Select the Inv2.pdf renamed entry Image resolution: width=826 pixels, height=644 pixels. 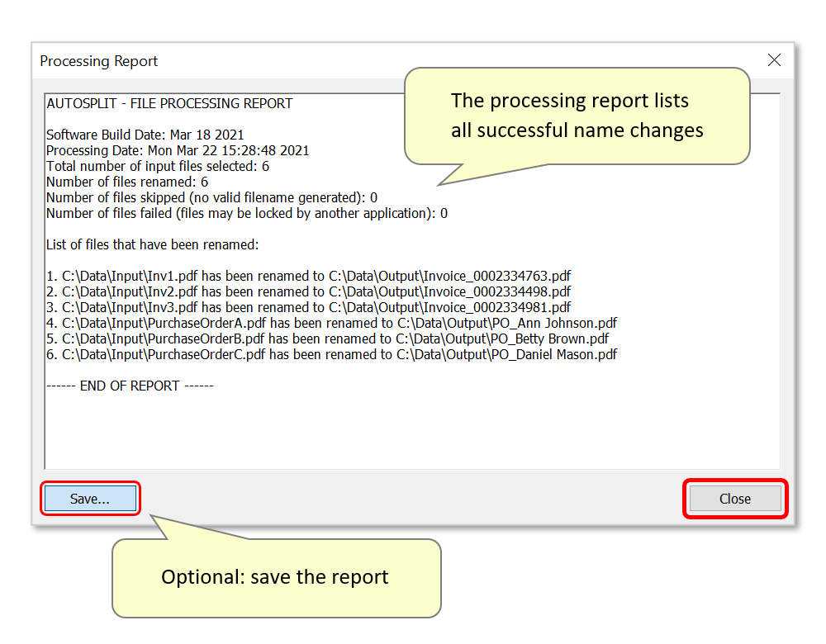[309, 291]
